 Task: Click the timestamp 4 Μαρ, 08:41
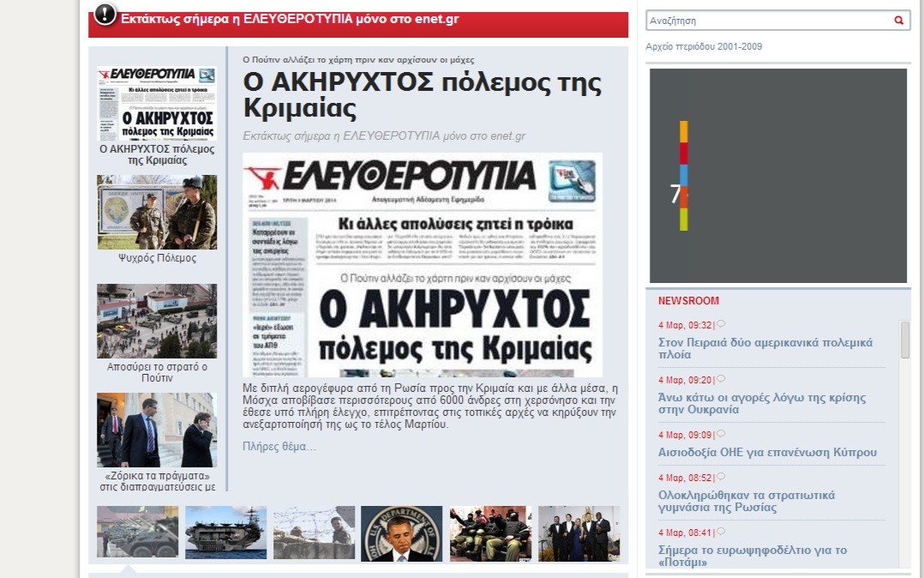pyautogui.click(x=686, y=533)
